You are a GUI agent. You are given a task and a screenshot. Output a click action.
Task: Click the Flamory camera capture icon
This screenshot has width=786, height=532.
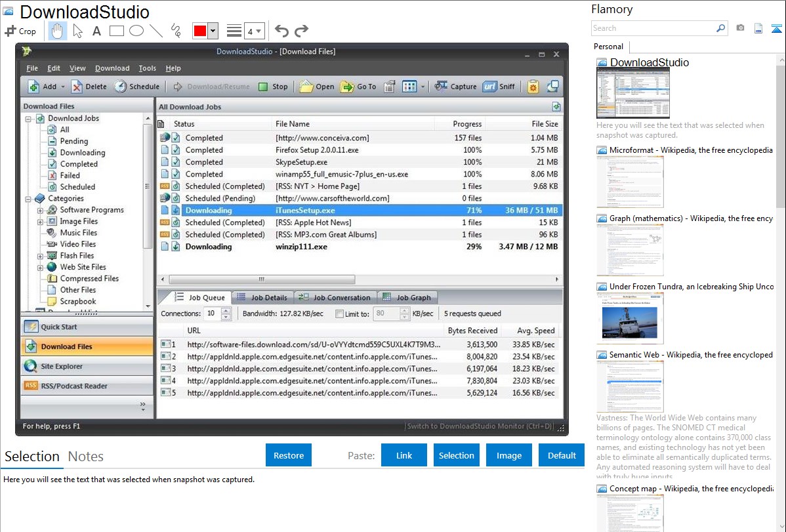(x=740, y=28)
